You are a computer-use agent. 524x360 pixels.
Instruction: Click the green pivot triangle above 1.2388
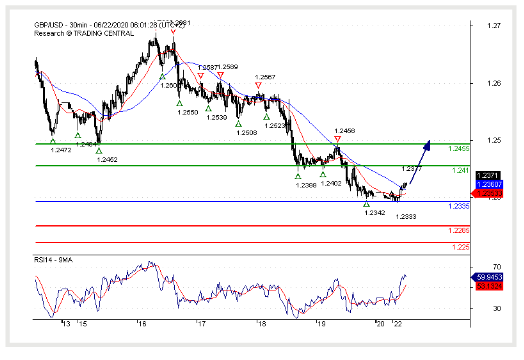[x=298, y=176]
